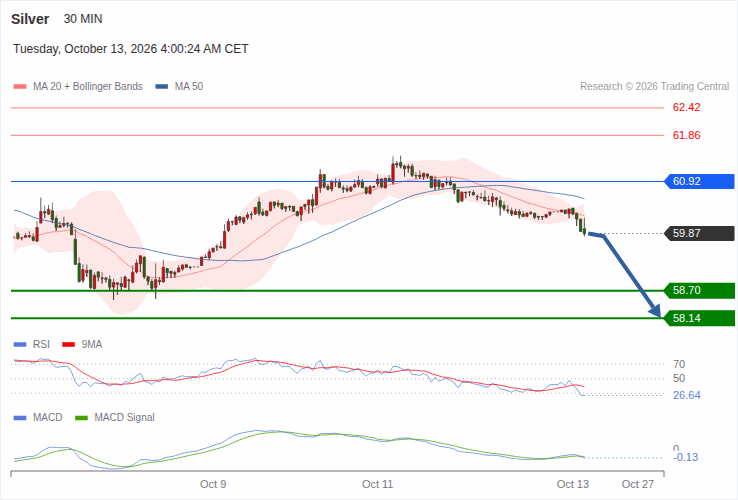Click the MACD legend blue swatch

pos(20,418)
